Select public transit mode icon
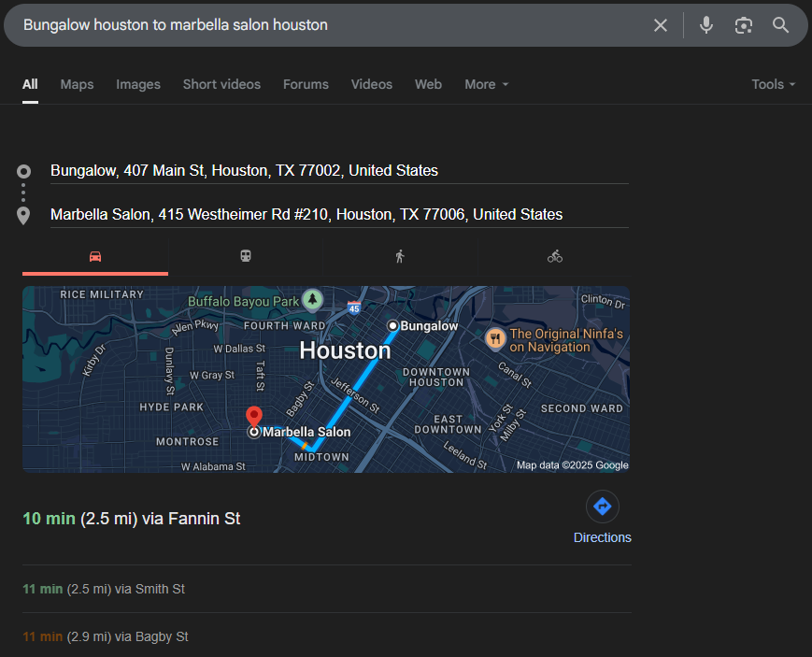812x657 pixels. (246, 256)
